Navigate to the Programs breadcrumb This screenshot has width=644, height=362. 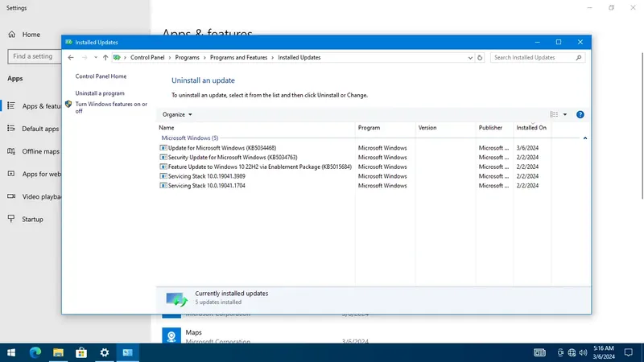click(x=187, y=57)
